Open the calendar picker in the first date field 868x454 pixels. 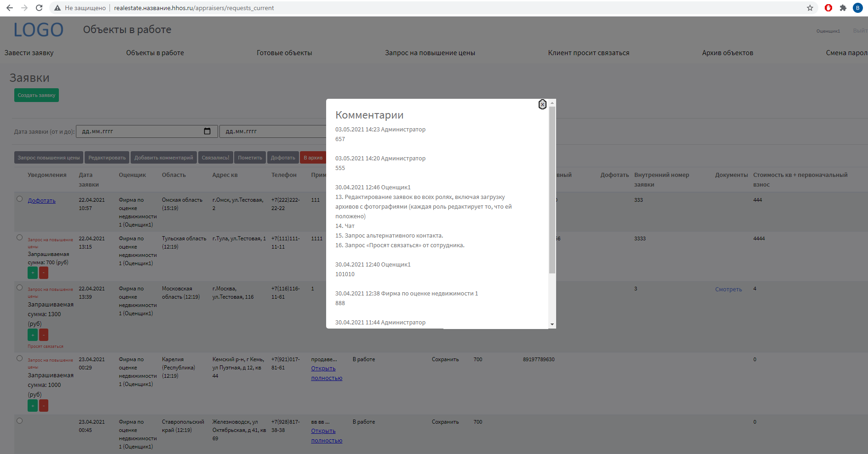pos(207,131)
